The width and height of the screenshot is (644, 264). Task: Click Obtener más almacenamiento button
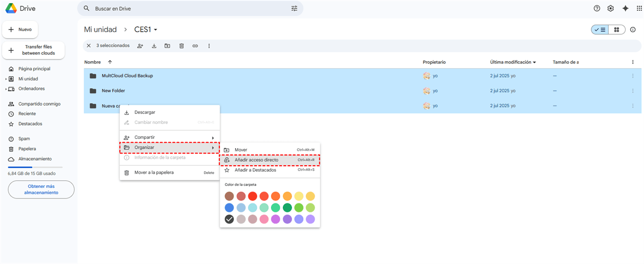click(41, 189)
